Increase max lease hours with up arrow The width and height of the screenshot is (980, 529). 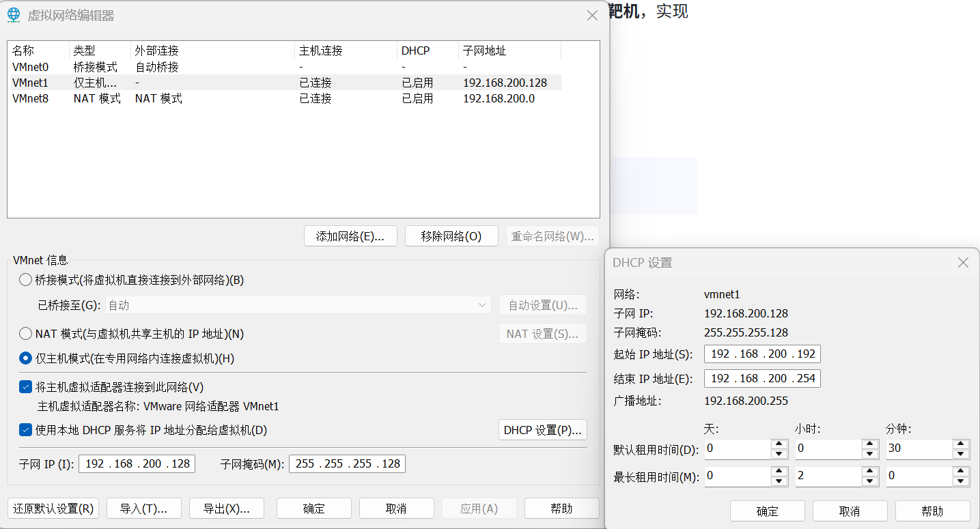pyautogui.click(x=870, y=472)
